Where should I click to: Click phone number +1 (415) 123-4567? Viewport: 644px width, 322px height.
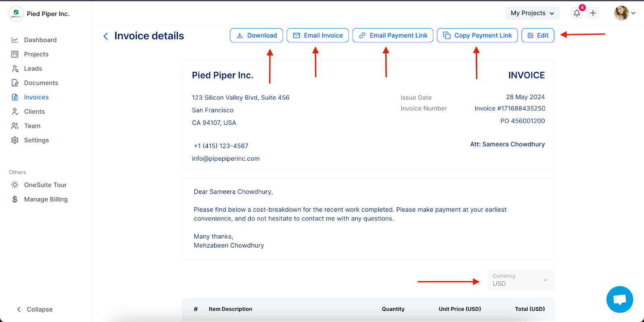click(x=221, y=146)
